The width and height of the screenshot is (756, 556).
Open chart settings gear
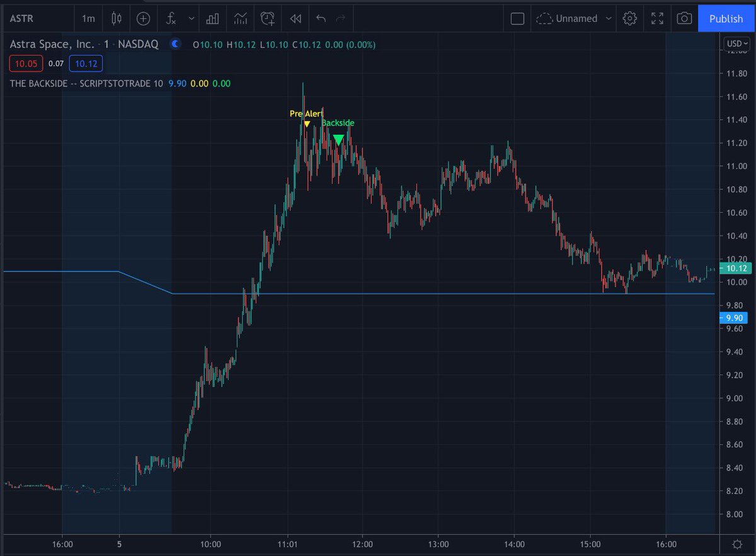[629, 18]
